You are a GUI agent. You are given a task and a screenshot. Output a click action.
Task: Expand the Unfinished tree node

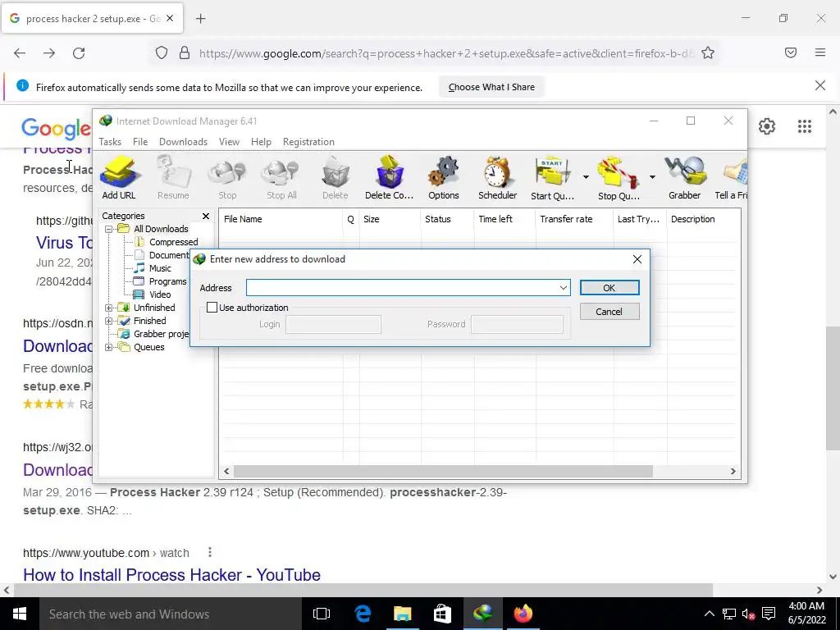pos(109,308)
